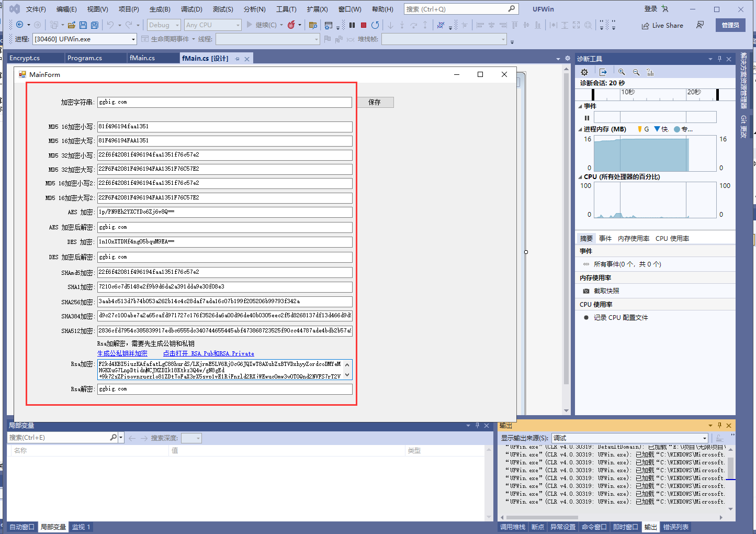Stop debugging with the red square button

364,25
